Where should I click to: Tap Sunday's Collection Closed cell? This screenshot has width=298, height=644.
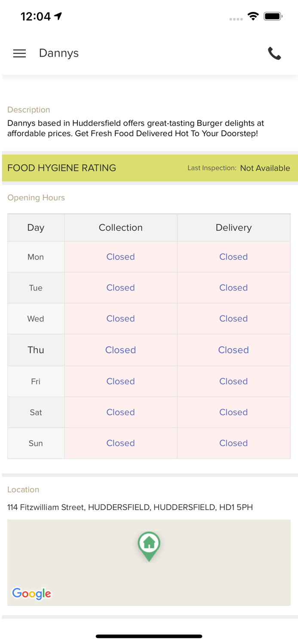(120, 443)
